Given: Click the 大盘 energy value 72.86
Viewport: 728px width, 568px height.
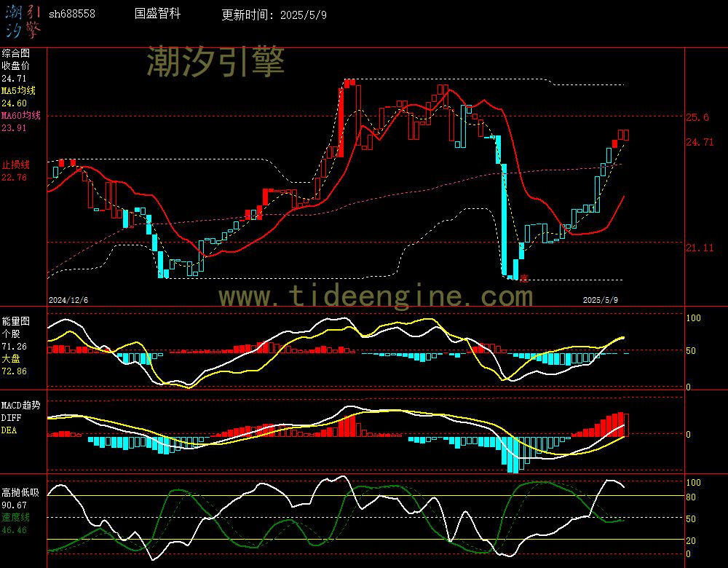Looking at the screenshot, I should click(14, 371).
